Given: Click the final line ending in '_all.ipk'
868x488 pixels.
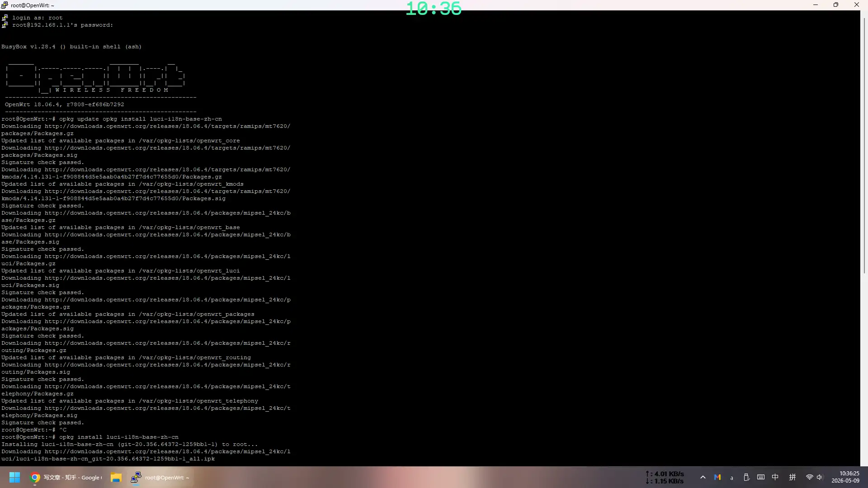Looking at the screenshot, I should (108, 459).
